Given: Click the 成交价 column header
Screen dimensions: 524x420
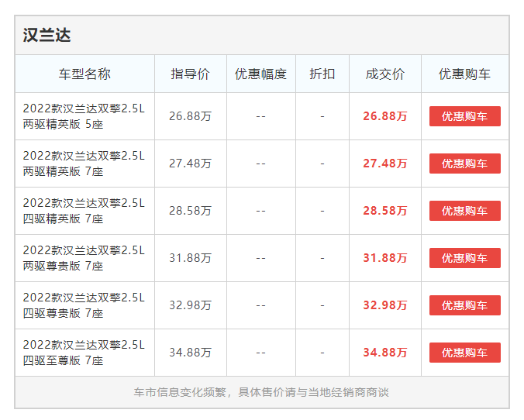Looking at the screenshot, I should coord(385,74).
